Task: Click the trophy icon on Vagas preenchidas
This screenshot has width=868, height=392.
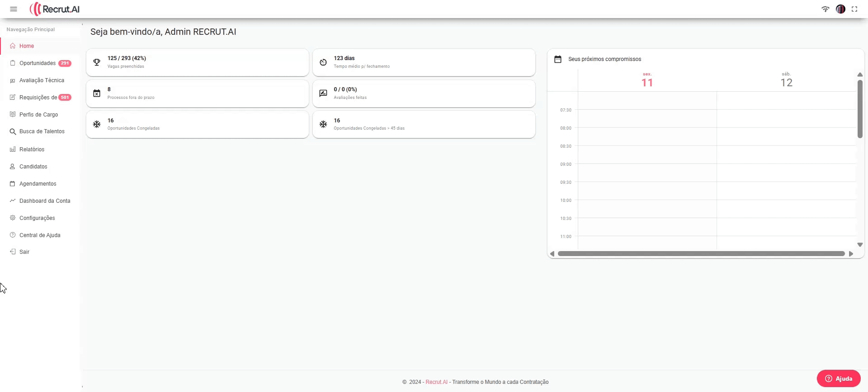Action: (x=97, y=62)
